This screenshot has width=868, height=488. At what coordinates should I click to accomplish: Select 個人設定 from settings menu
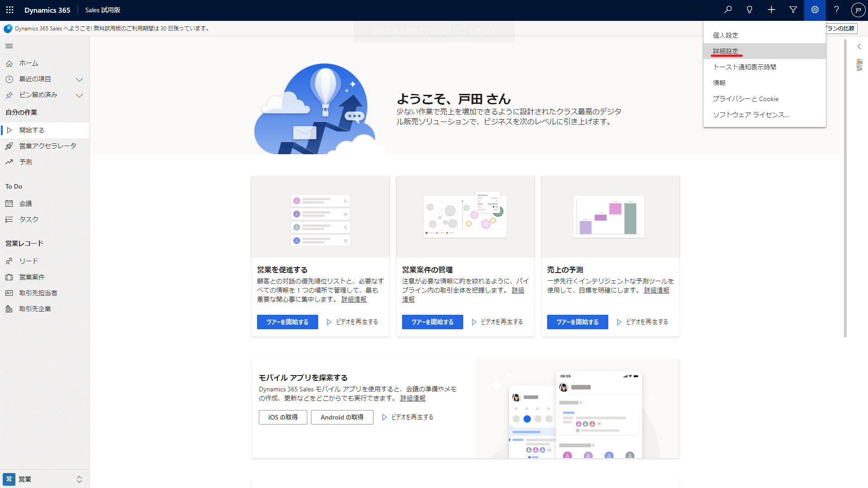coord(764,35)
